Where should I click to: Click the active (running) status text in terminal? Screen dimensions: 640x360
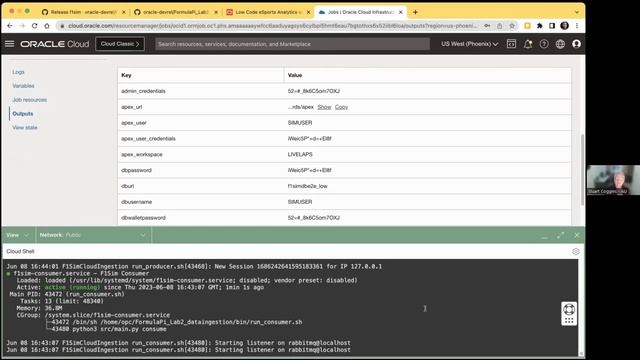[x=72, y=287]
